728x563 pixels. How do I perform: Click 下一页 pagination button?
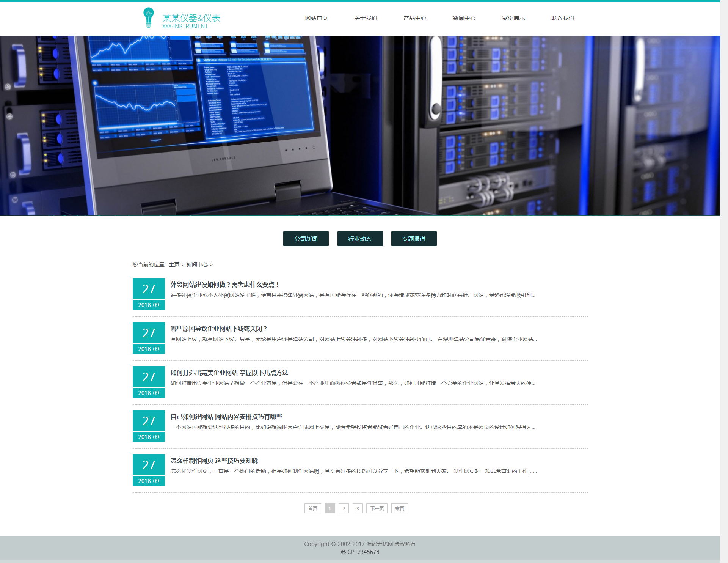[377, 508]
